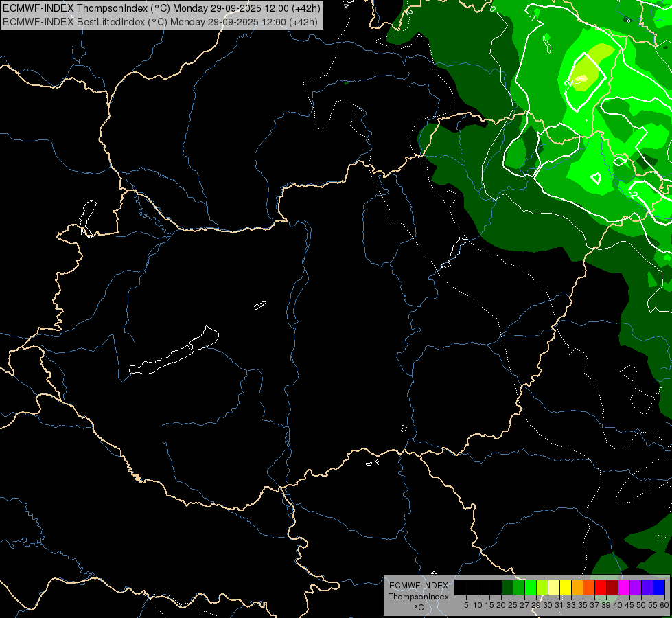Click the dark green 20-25 legend swatch

tap(507, 587)
